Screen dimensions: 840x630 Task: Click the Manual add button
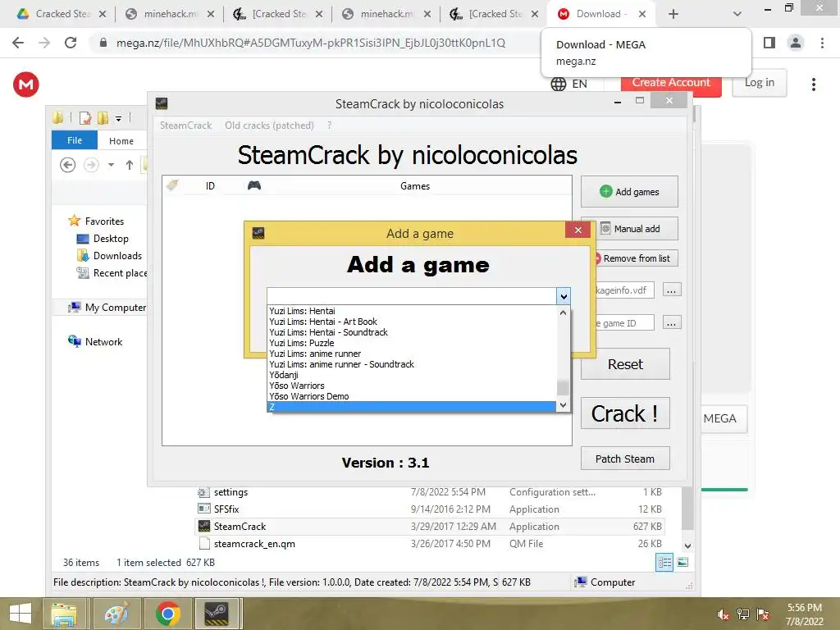(x=636, y=229)
